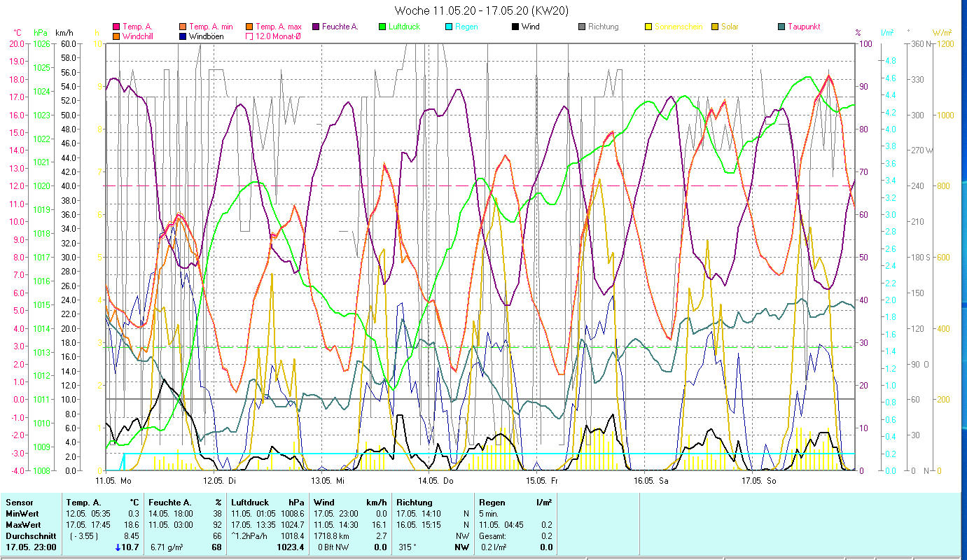This screenshot has width=967, height=560.
Task: Select the 12.05. Di date on the time axis
Action: pyautogui.click(x=220, y=481)
